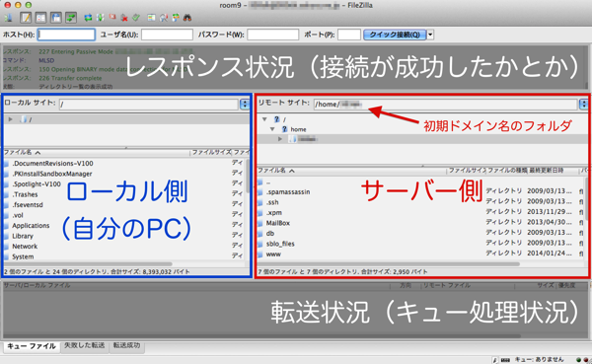Screen dimensions: 592x364
Task: Click the クイック接続(Q) button
Action: [x=395, y=35]
